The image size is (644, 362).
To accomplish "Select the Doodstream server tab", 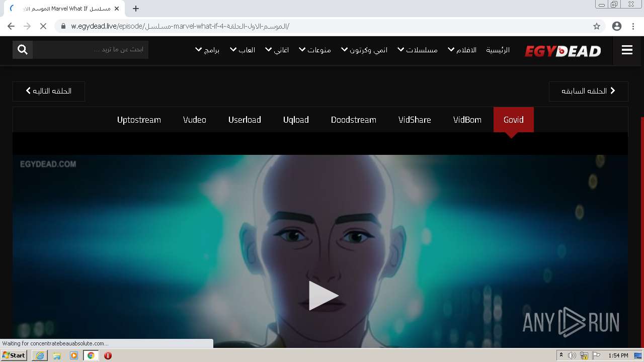I will click(354, 120).
